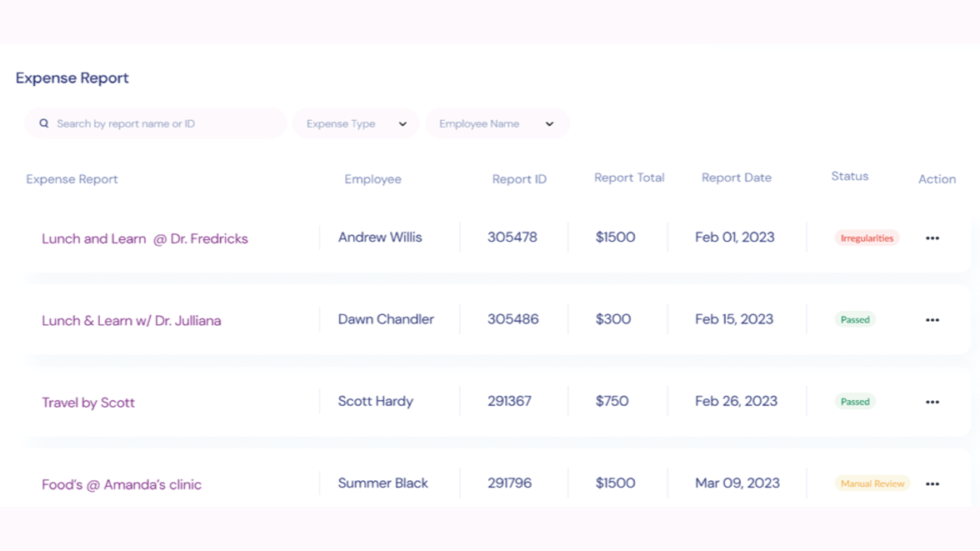Open actions for Dawn Chandler's expense report
Screen dimensions: 980x551
[931, 319]
